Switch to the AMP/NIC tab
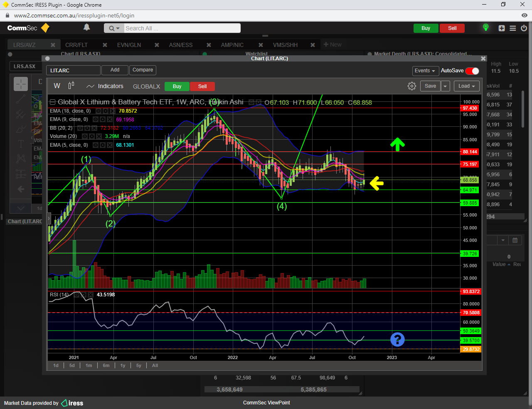532x409 pixels. click(232, 45)
